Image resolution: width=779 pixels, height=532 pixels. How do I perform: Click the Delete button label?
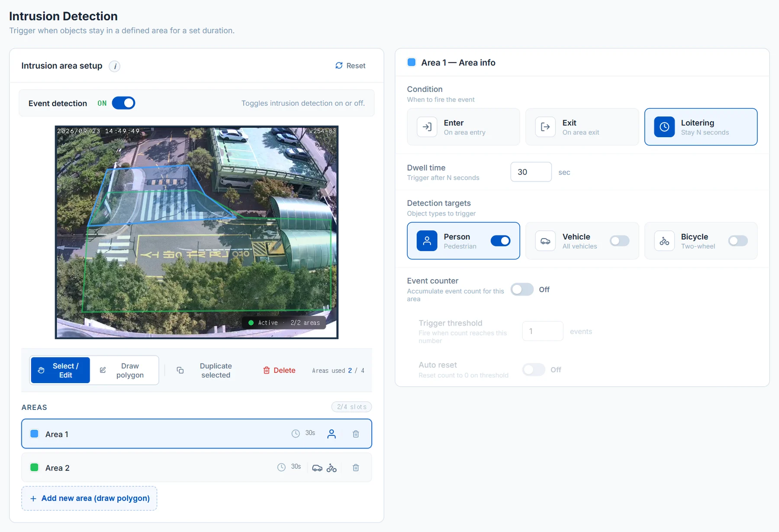click(284, 370)
